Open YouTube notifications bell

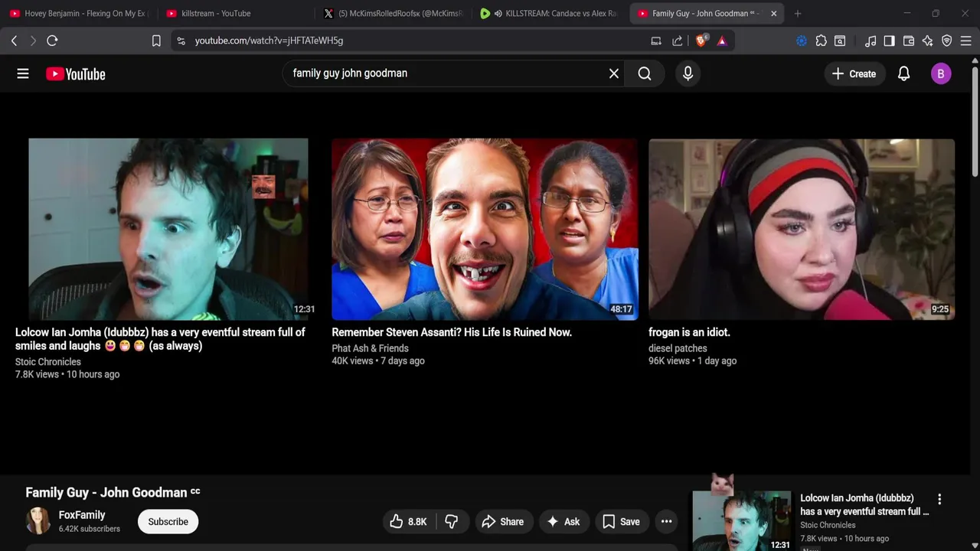click(903, 73)
